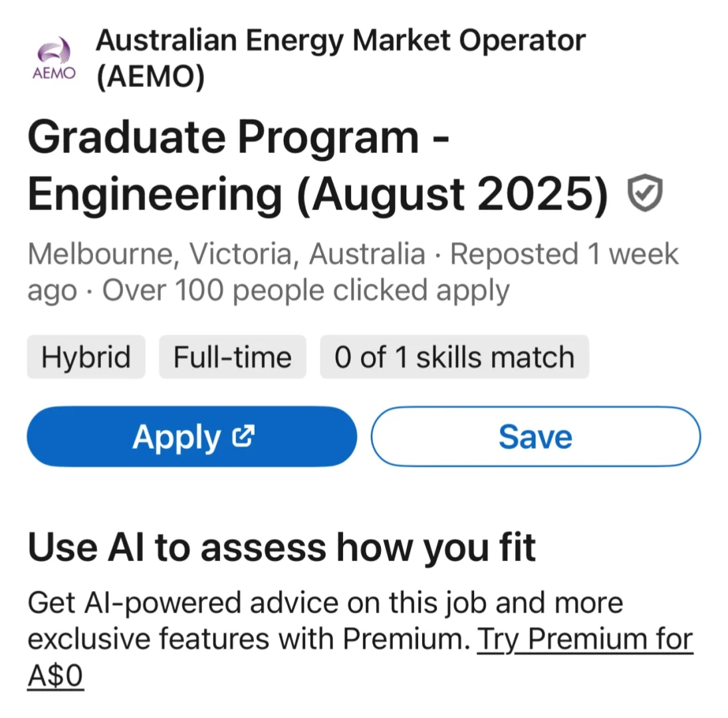Click the 'A$0' portion of the Premium link

coord(55,675)
